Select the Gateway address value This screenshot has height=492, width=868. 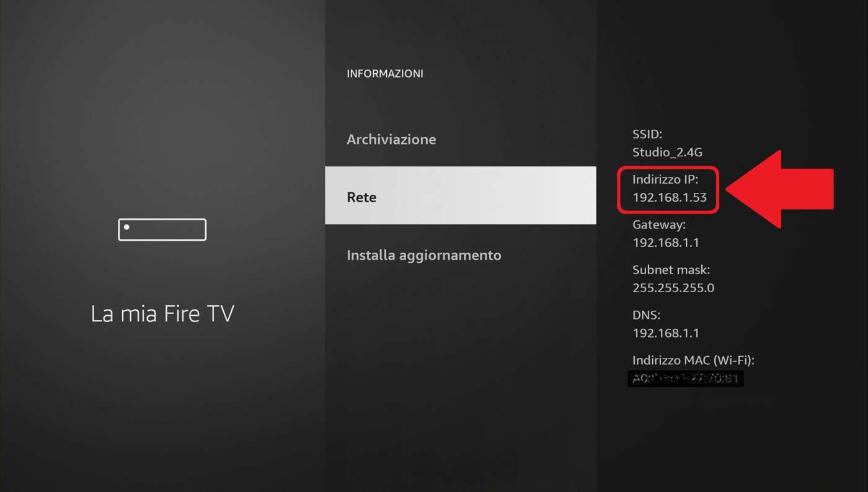[x=666, y=243]
